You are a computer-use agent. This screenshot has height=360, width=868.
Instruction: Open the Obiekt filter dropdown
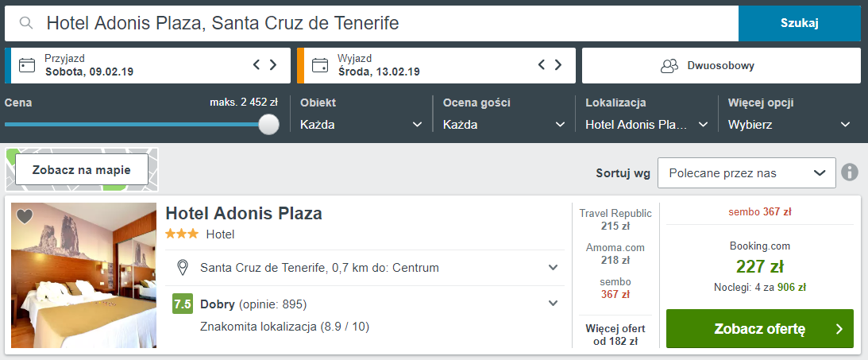361,125
